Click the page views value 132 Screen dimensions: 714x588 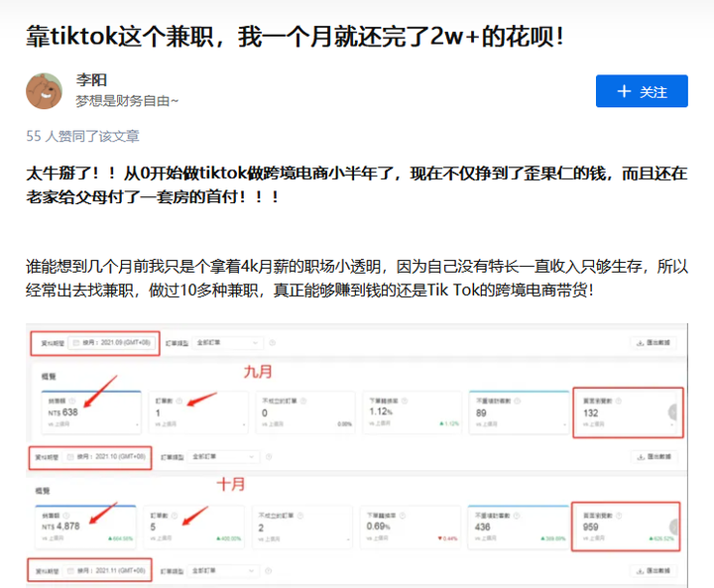coord(591,412)
